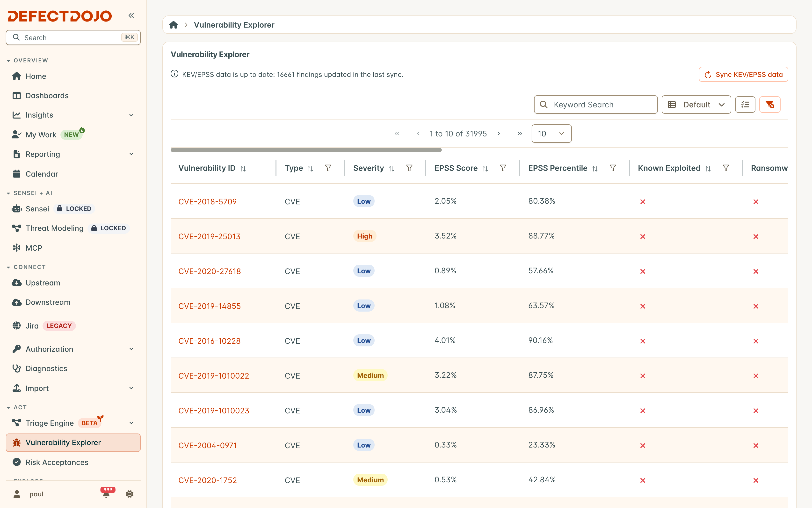Image resolution: width=812 pixels, height=508 pixels.
Task: Filter the EPSS Percentile column
Action: tap(613, 168)
